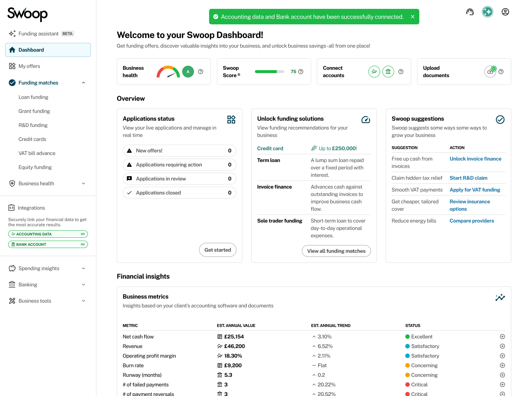Expand the Spending insights section
The height and width of the screenshot is (396, 532).
83,268
